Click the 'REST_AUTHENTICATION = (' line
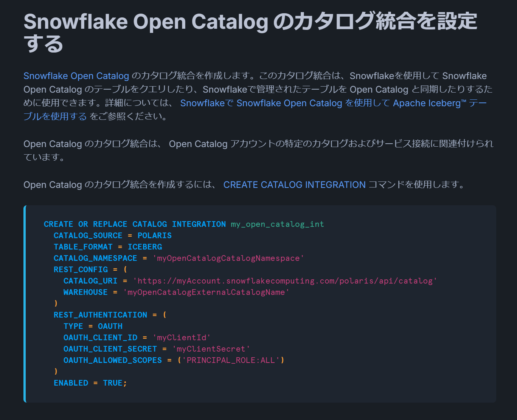The height and width of the screenshot is (420, 517). pyautogui.click(x=110, y=315)
